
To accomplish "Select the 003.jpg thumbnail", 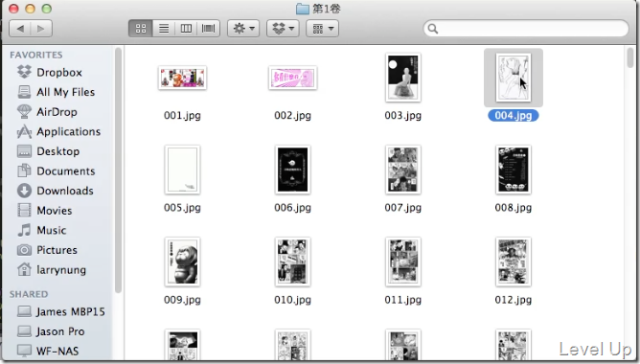I will [x=402, y=78].
